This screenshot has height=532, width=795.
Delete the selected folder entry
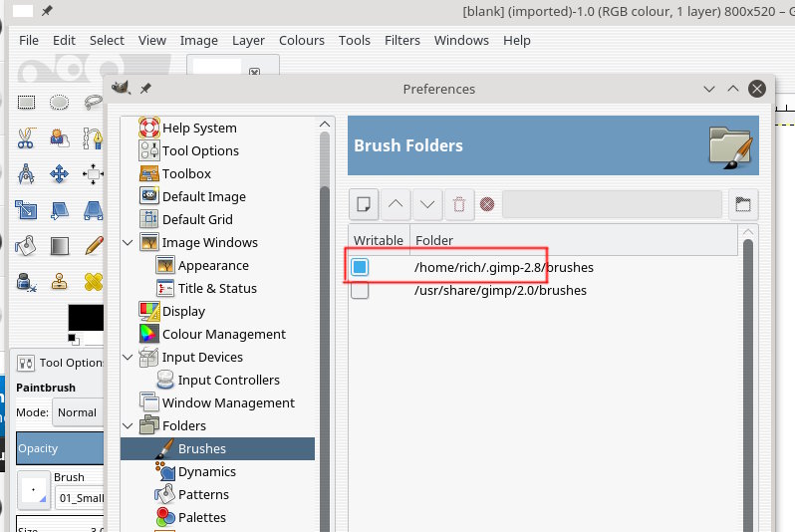coord(459,204)
